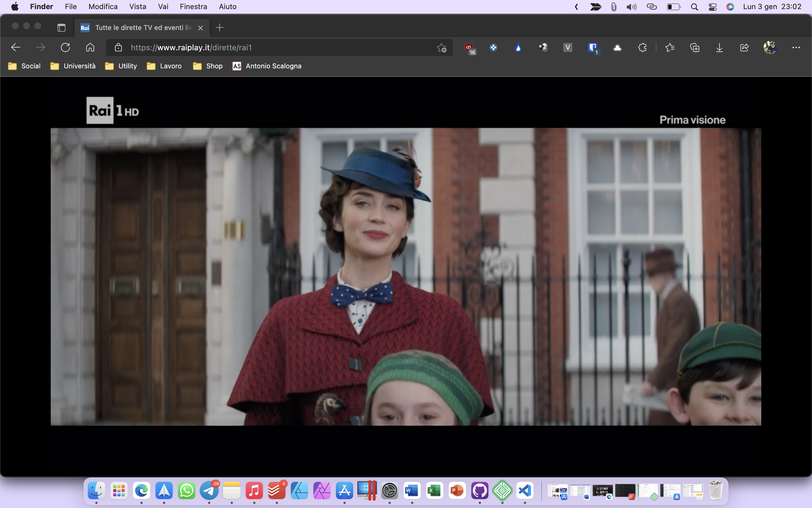Viewport: 812px width, 508px height.
Task: Open the Antonio Scalogna bookmark
Action: (267, 66)
